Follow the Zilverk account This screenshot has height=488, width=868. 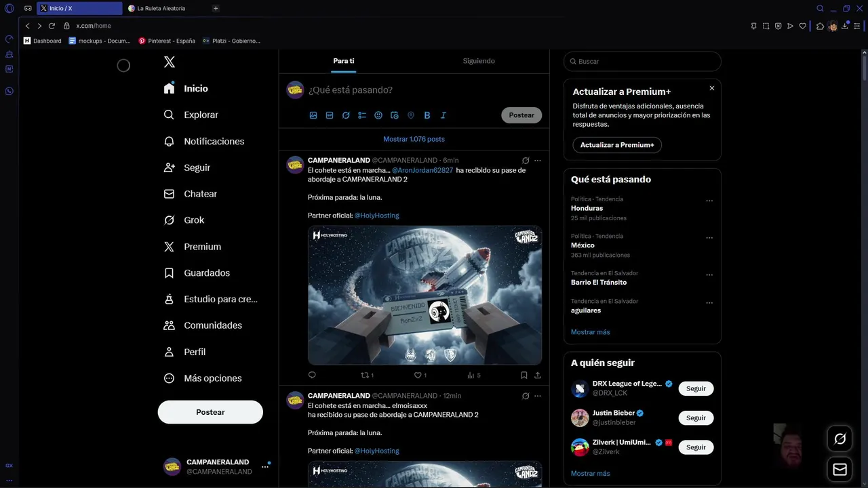tap(696, 447)
